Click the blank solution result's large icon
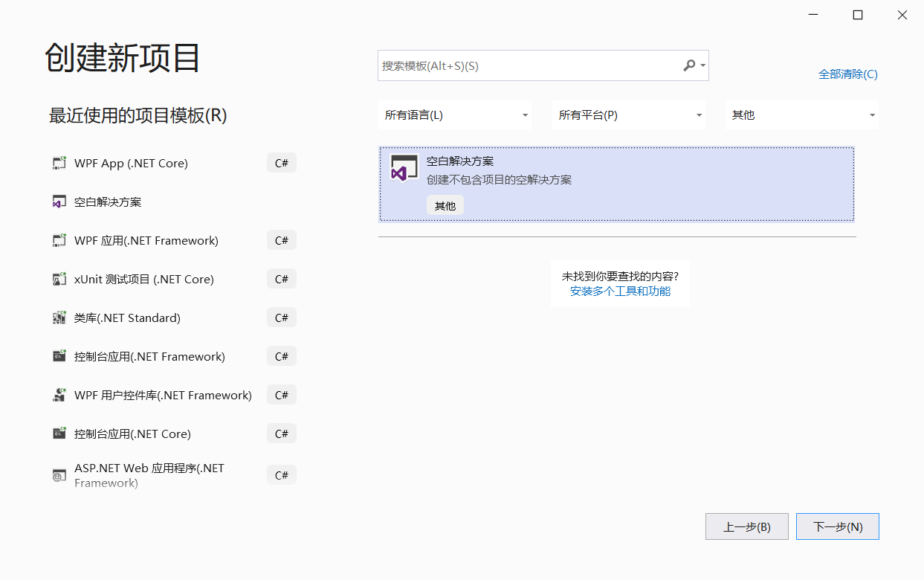Screen dimensions: 924x580 point(404,168)
